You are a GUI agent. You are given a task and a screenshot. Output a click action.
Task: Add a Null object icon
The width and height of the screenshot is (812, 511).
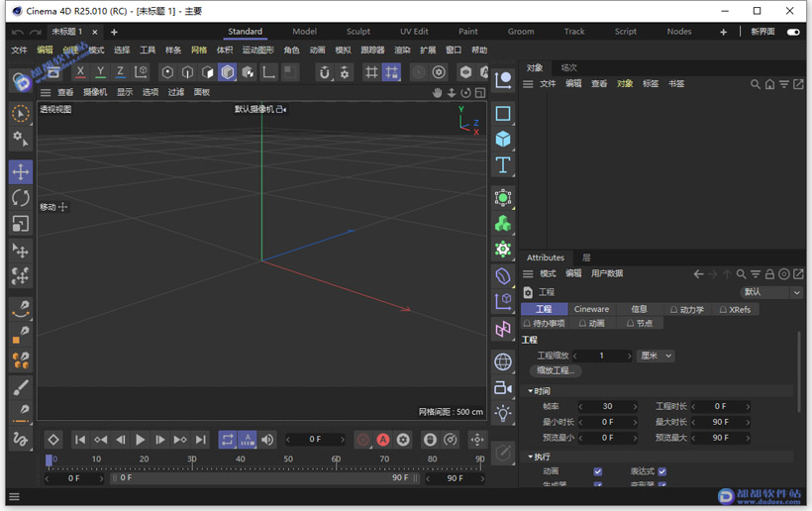(503, 80)
